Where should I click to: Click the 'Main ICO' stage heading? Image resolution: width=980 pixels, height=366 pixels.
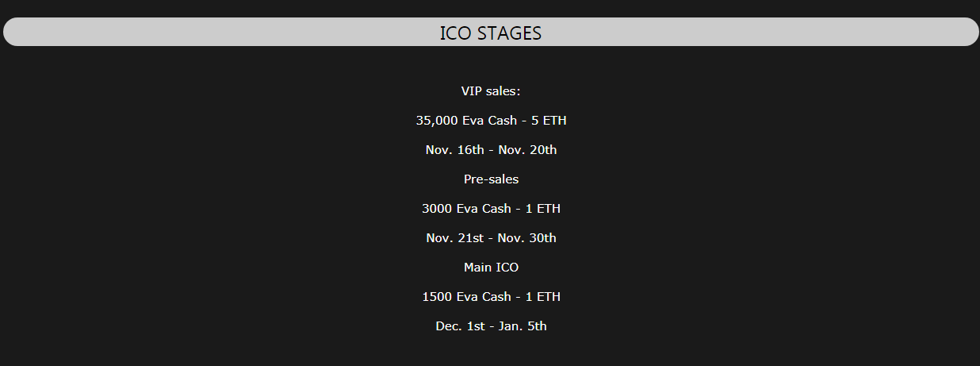[491, 268]
